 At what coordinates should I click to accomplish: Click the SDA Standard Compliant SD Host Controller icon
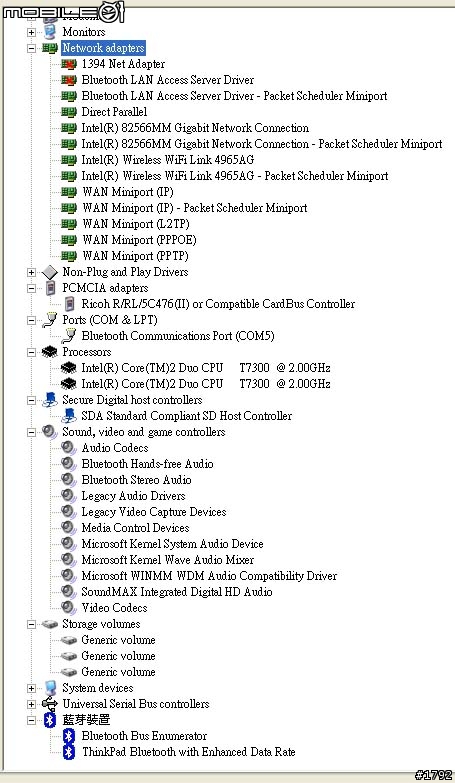click(x=69, y=415)
